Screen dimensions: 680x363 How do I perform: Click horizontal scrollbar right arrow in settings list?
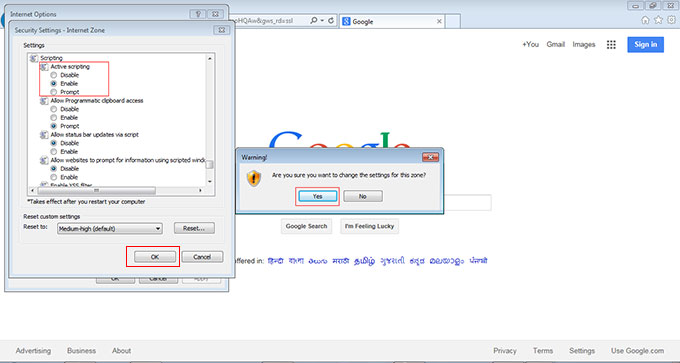pyautogui.click(x=200, y=190)
